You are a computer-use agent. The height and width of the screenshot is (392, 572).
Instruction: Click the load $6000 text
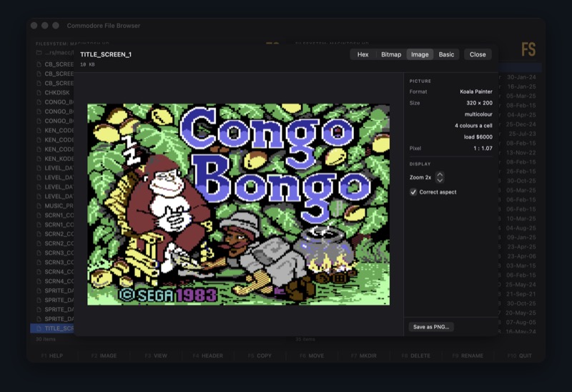[478, 137]
